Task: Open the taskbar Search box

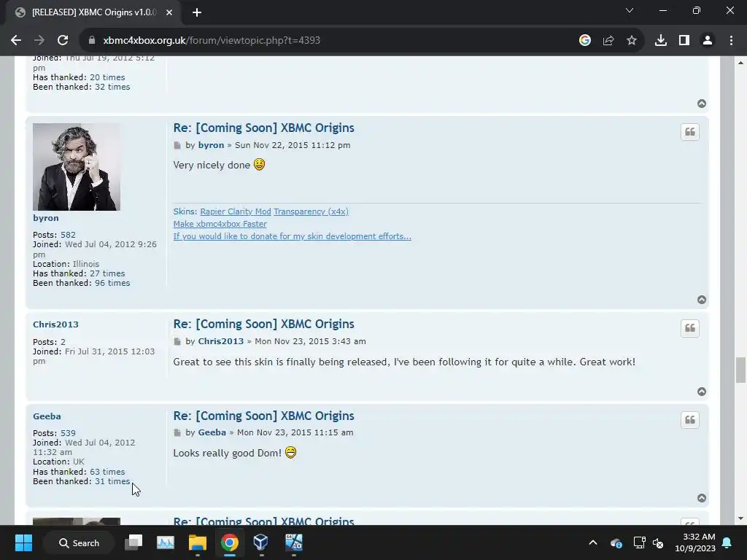Action: pos(79,542)
